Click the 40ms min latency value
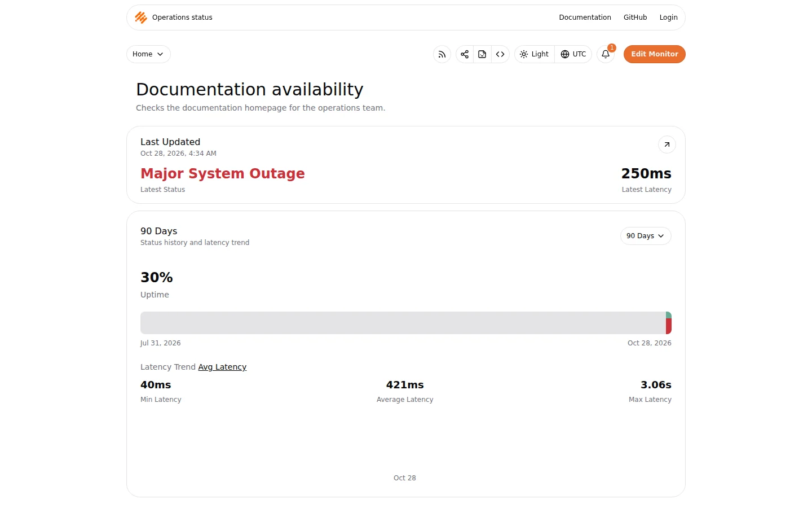The image size is (812, 508). click(x=156, y=385)
